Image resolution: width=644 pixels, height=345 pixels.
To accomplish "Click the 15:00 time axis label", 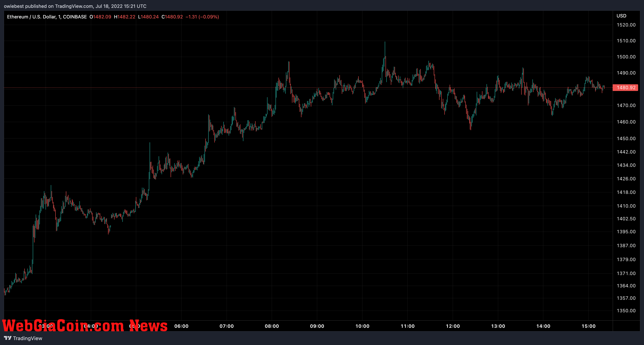I will point(589,326).
